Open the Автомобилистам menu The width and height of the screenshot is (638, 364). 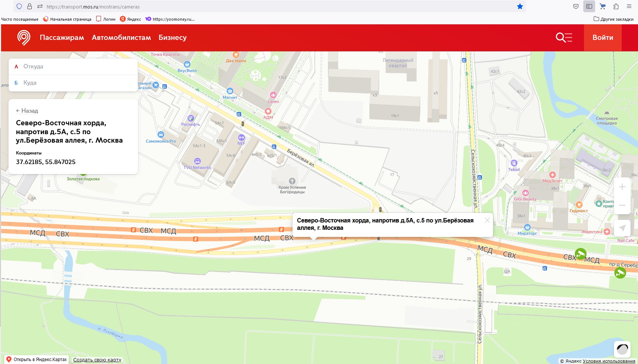[121, 37]
